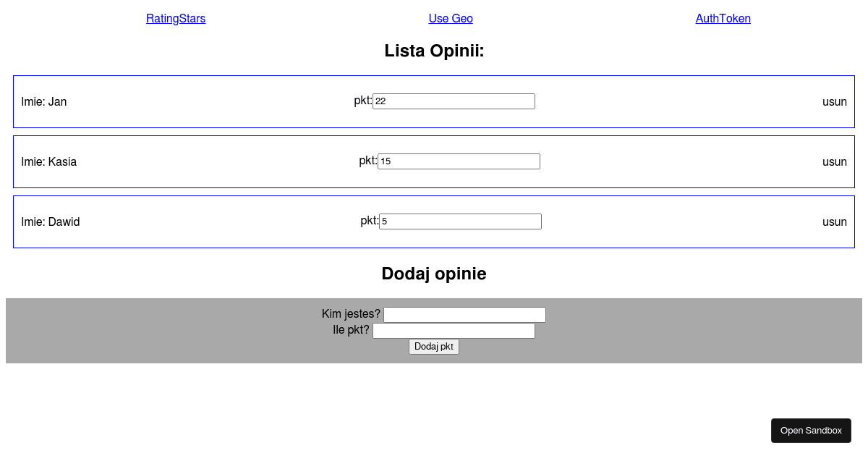Submit with the Dodaj pkt button
The height and width of the screenshot is (456, 868).
[x=434, y=347]
